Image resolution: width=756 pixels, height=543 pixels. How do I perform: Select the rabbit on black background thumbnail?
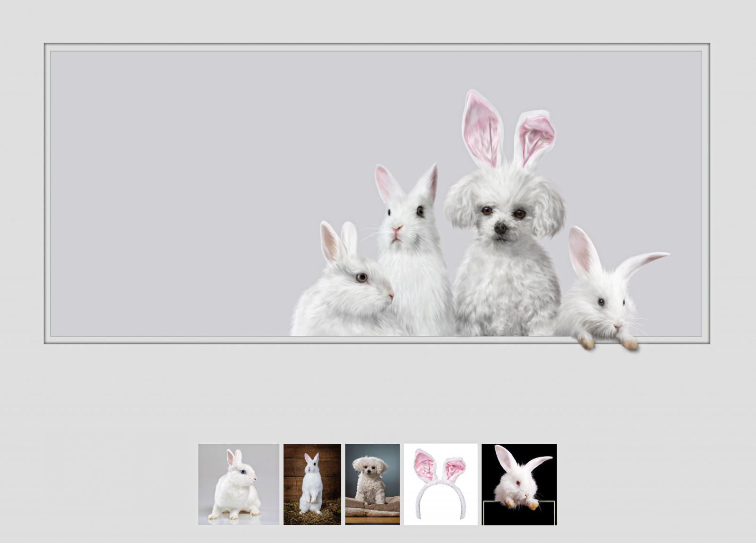click(519, 484)
